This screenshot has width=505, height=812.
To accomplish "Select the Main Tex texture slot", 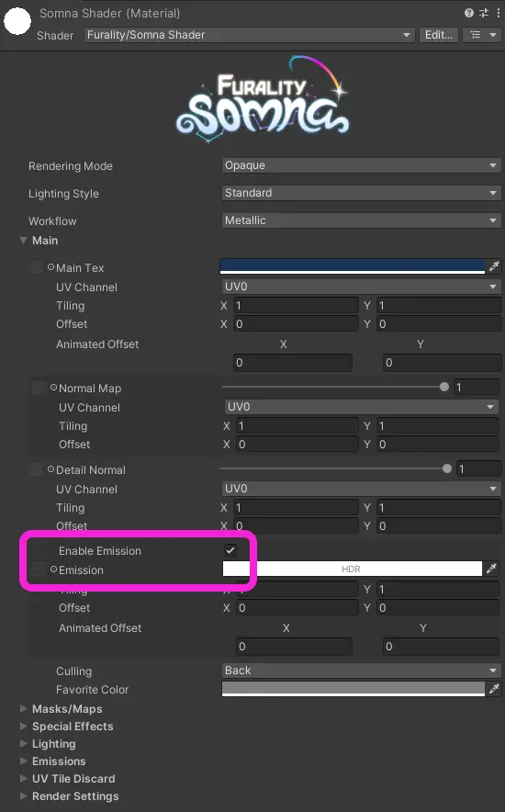I will coord(35,267).
